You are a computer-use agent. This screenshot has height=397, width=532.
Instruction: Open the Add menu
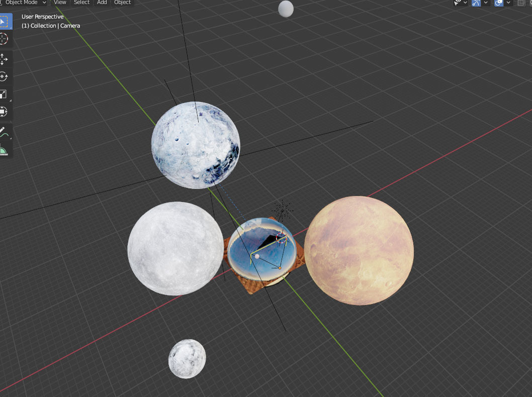pyautogui.click(x=102, y=3)
